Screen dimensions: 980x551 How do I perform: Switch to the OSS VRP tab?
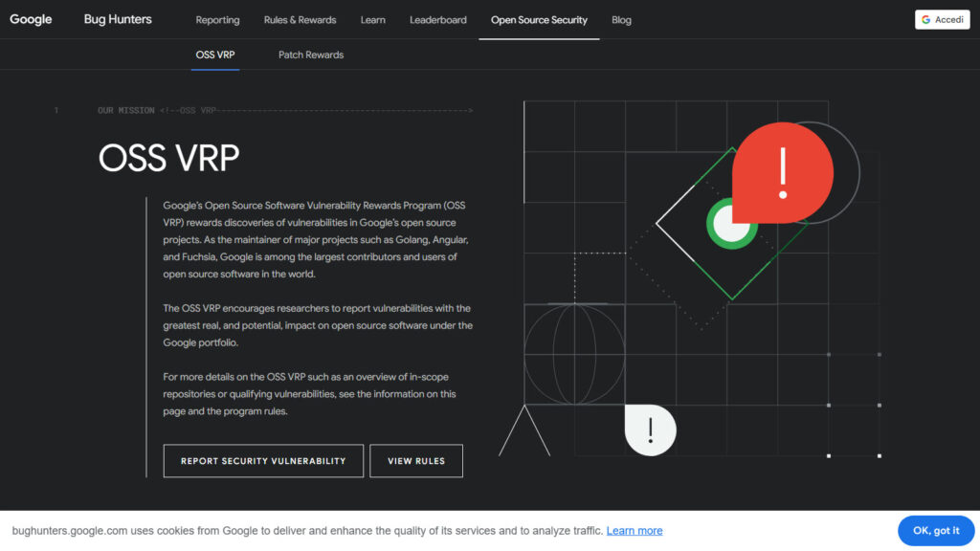215,55
